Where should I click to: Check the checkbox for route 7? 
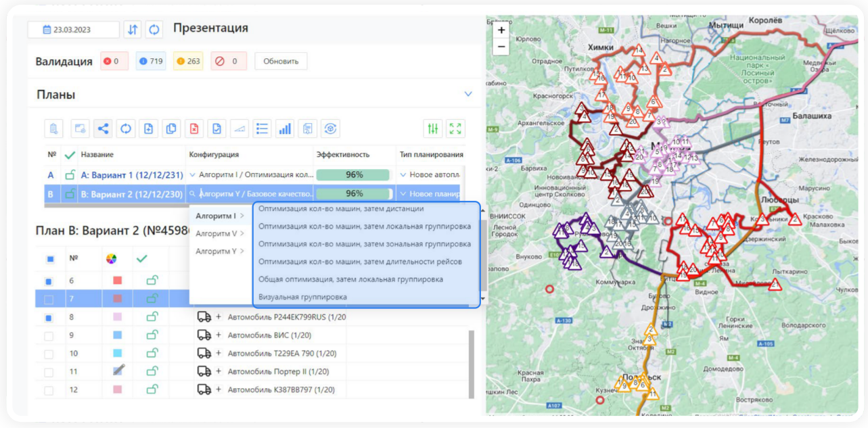point(49,299)
